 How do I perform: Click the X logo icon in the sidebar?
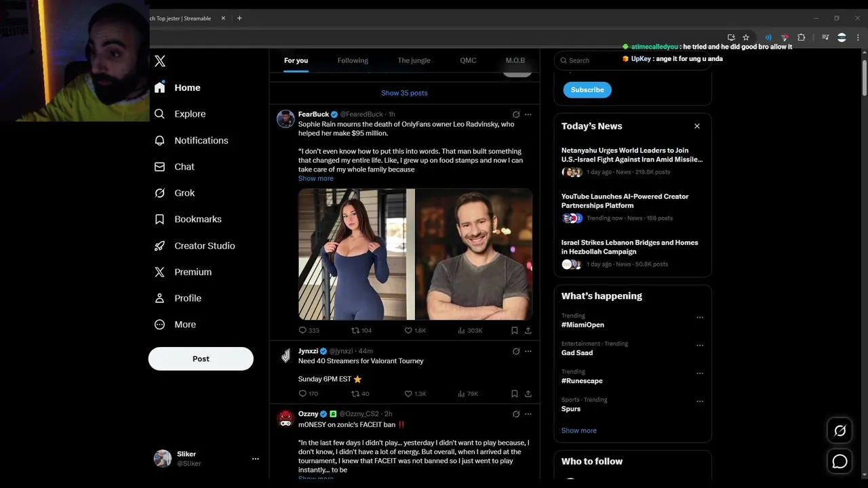pyautogui.click(x=160, y=61)
